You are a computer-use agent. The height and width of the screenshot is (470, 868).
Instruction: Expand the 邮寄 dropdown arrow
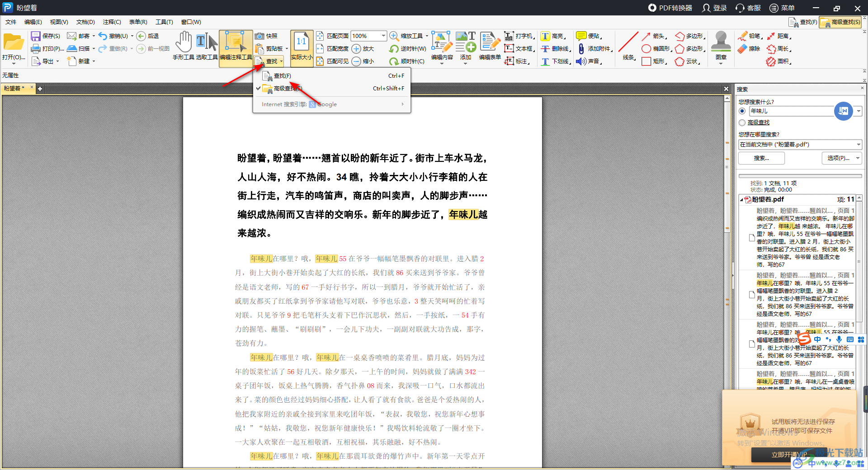[x=94, y=36]
